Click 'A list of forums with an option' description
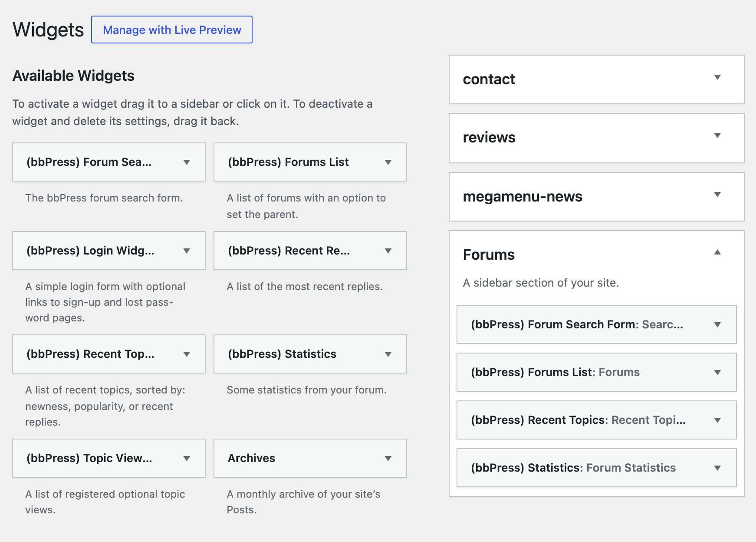The image size is (756, 542). tap(306, 206)
